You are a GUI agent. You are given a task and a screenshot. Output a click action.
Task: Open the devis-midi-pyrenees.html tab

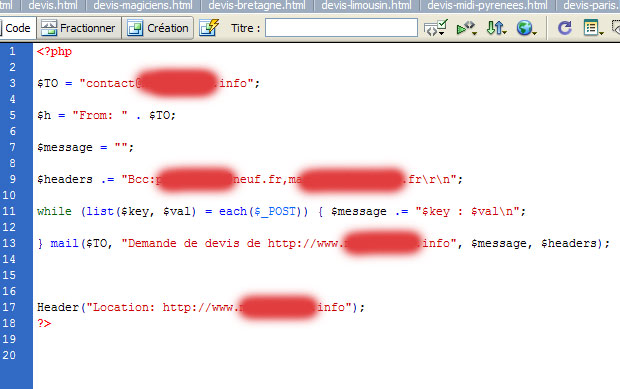(487, 6)
